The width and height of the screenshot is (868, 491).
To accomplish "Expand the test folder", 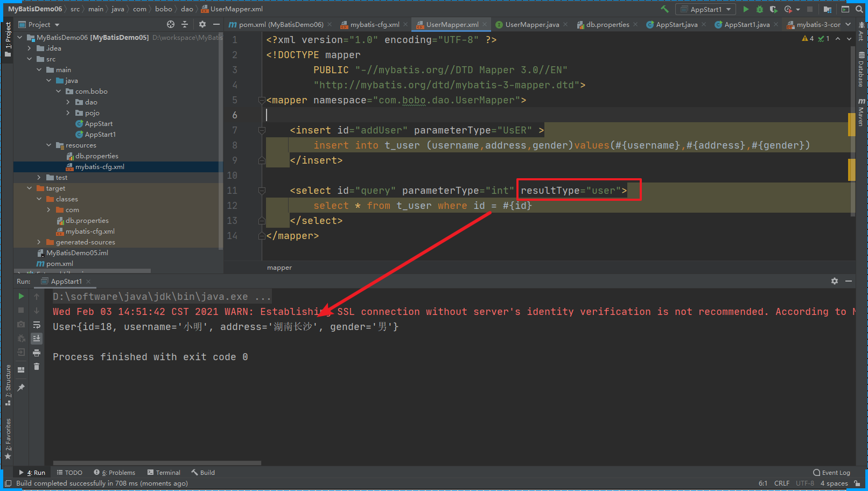I will point(39,178).
